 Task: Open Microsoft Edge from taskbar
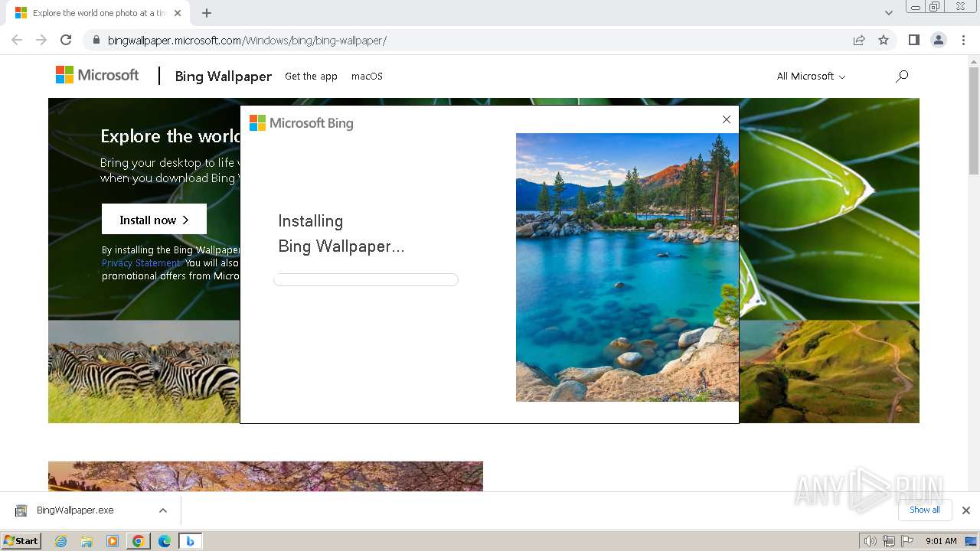165,541
